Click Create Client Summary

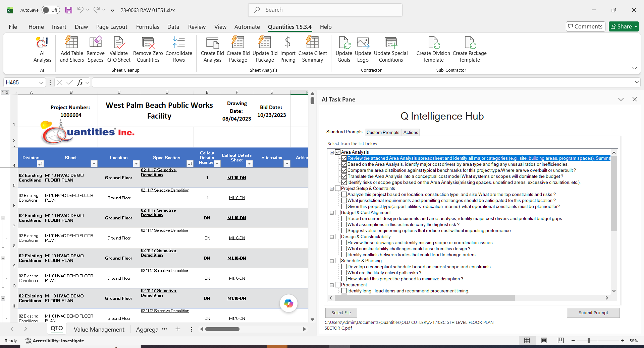[313, 50]
